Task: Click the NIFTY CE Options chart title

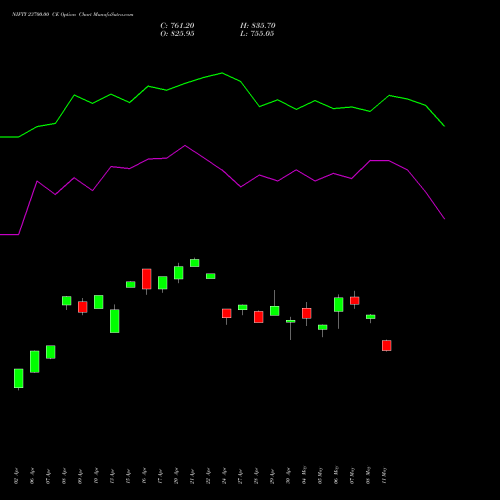Action: click(73, 15)
